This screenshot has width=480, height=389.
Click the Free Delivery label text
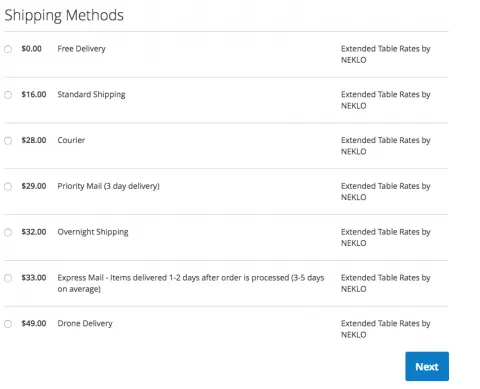[81, 49]
